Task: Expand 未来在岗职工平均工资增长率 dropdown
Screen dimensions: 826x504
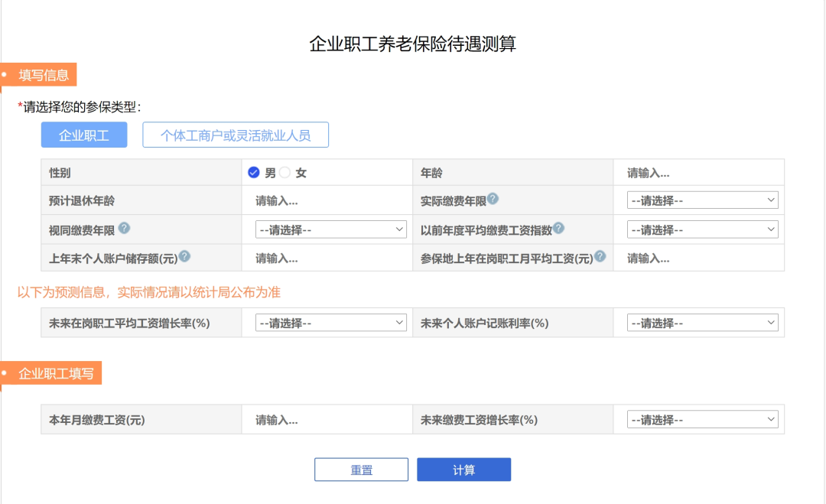Action: coord(330,323)
